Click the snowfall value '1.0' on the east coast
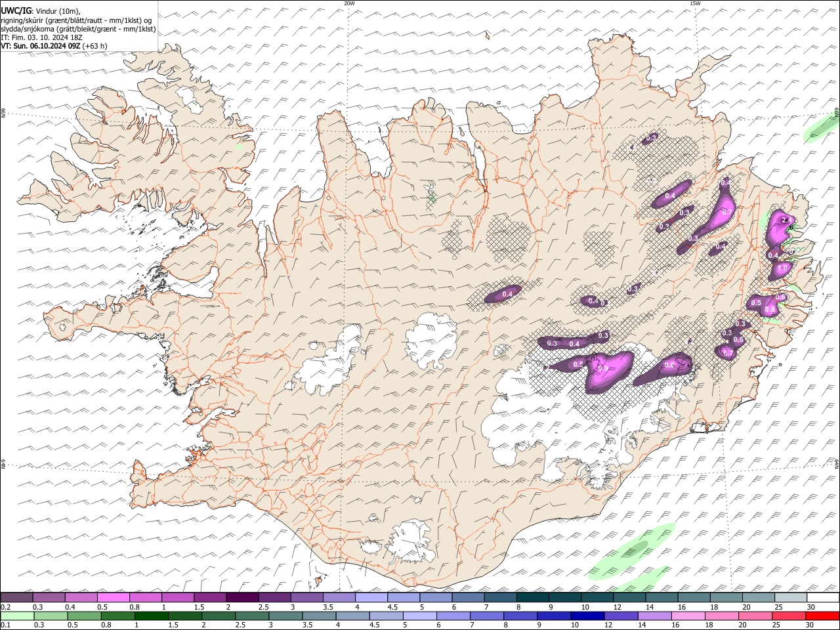Viewport: 840px width, 630px height. pos(782,268)
